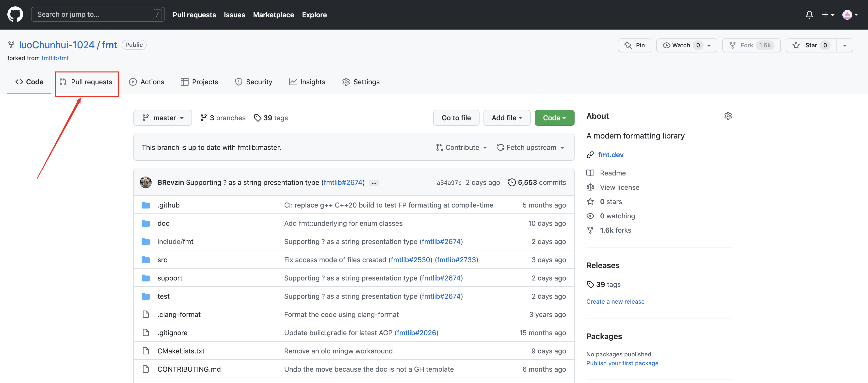Open the CMakeLists.txt file
The height and width of the screenshot is (383, 868).
click(x=181, y=351)
